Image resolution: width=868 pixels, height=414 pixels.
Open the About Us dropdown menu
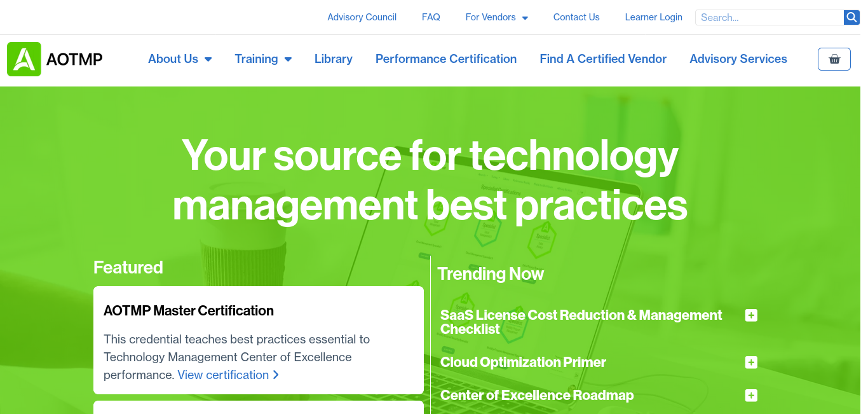tap(180, 59)
